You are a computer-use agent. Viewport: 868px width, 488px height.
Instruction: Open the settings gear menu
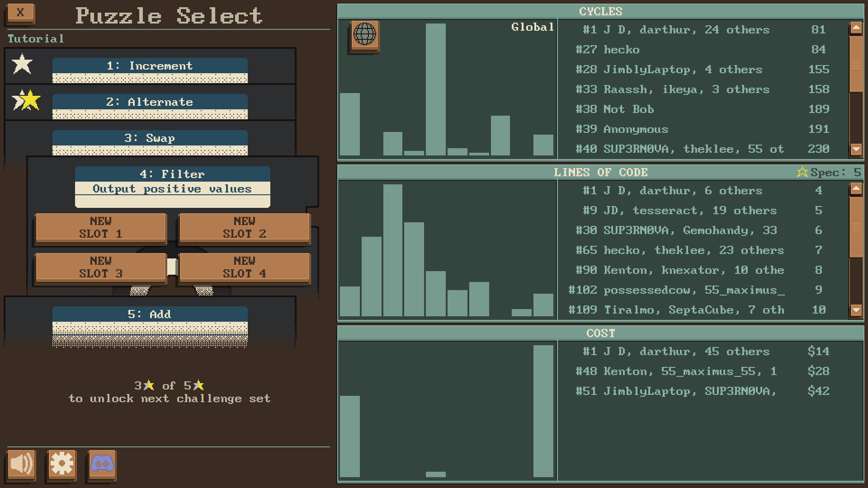(x=62, y=465)
